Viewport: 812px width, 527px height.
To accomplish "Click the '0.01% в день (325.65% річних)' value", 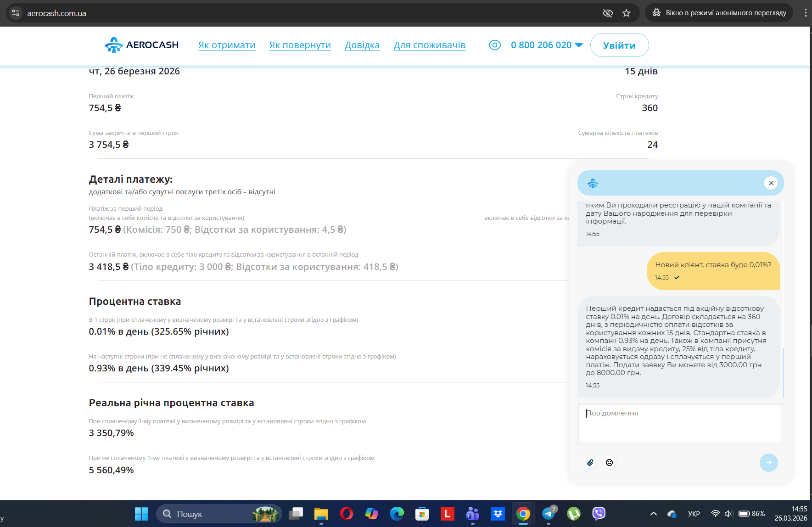I will click(x=159, y=331).
